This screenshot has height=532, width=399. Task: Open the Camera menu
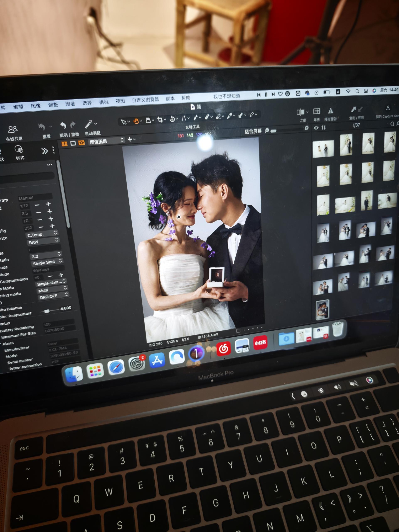point(104,102)
